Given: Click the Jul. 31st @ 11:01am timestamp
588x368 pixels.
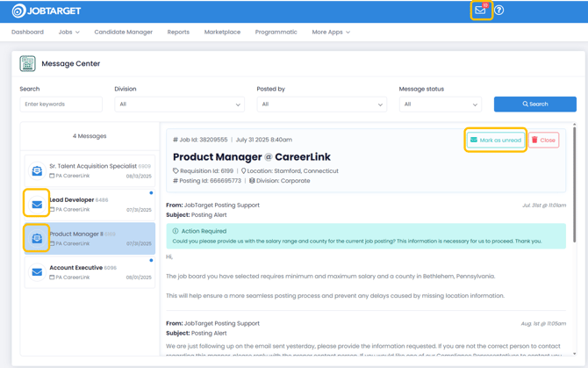Looking at the screenshot, I should coord(544,206).
